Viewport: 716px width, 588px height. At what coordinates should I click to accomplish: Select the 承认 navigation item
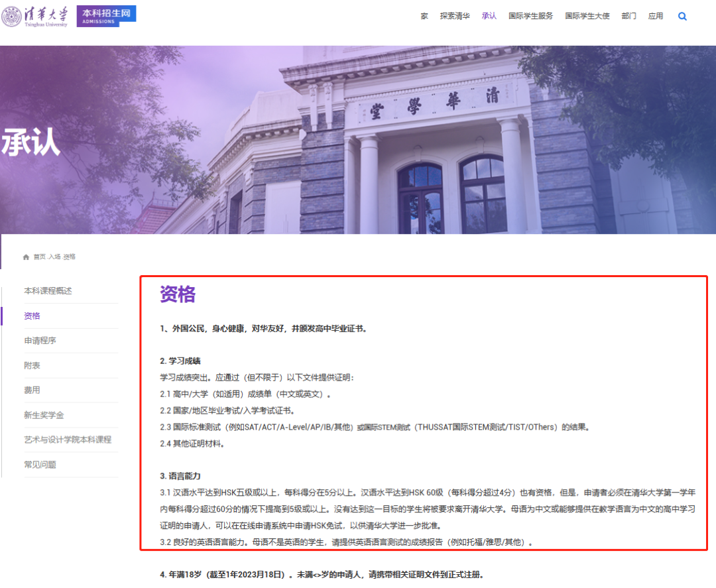point(489,16)
